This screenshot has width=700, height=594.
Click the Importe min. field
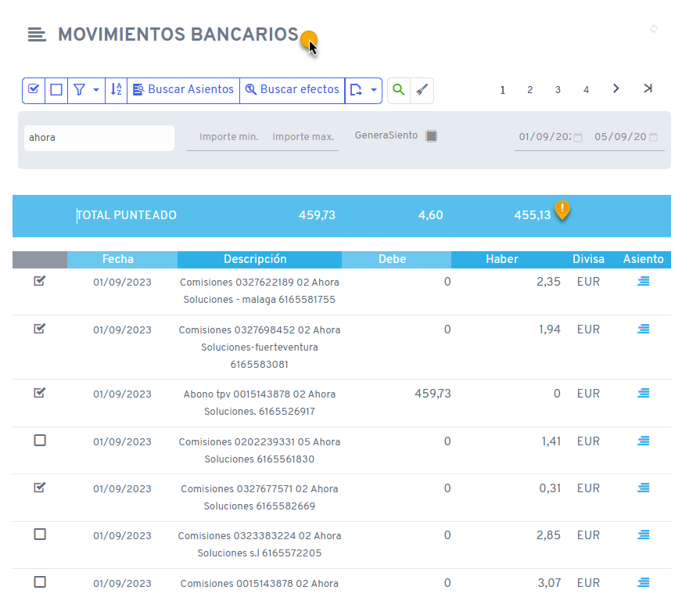229,137
